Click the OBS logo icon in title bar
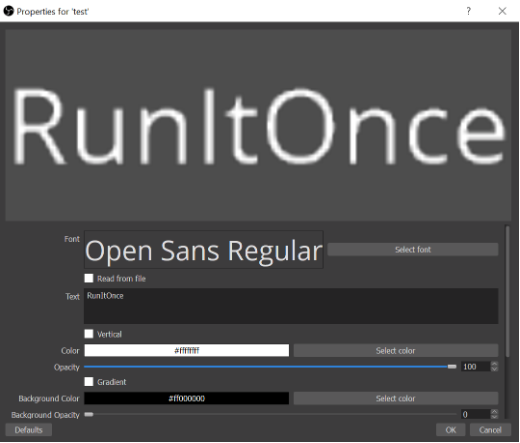The image size is (520, 443). point(8,11)
